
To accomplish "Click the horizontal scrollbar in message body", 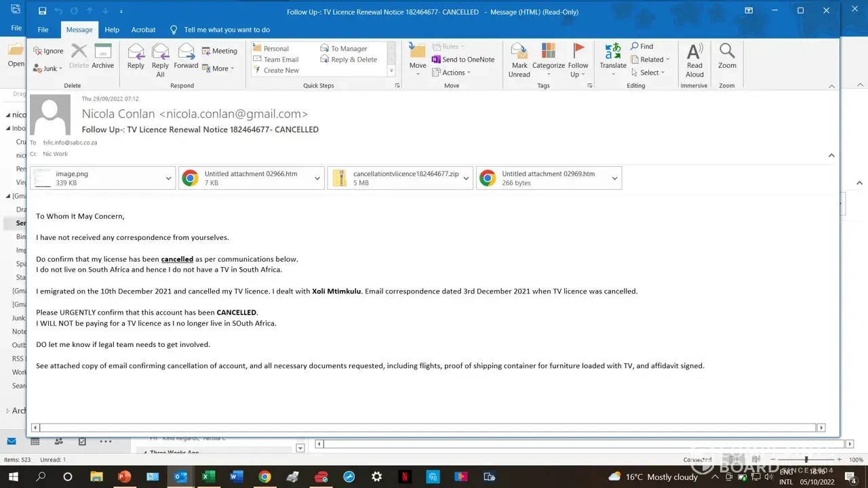I will [x=427, y=428].
